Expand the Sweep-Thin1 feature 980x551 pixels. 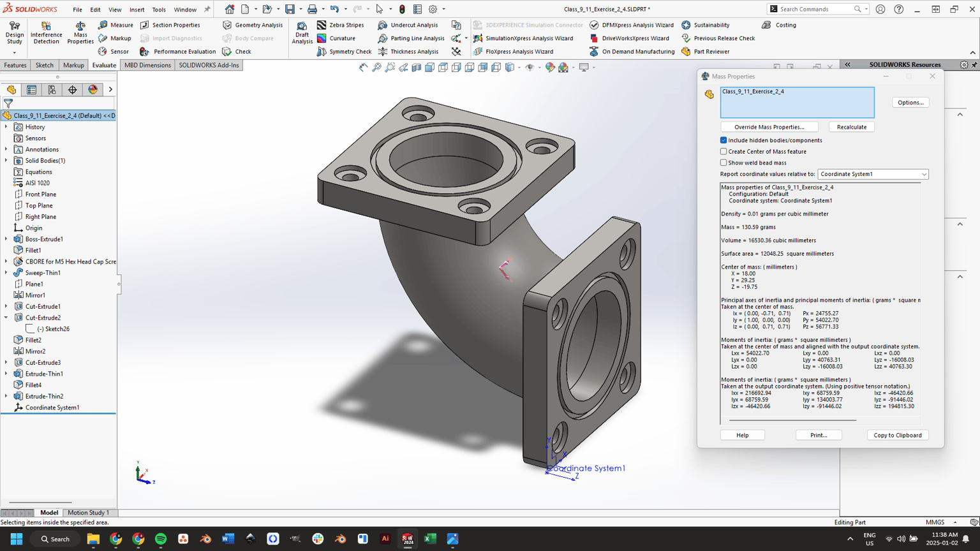(6, 273)
